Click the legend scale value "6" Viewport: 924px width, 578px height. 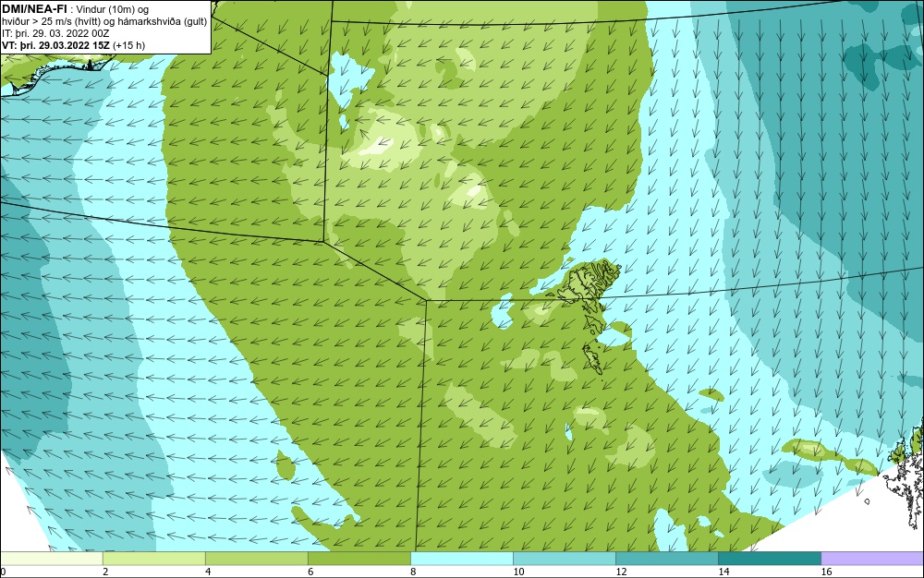tap(310, 572)
